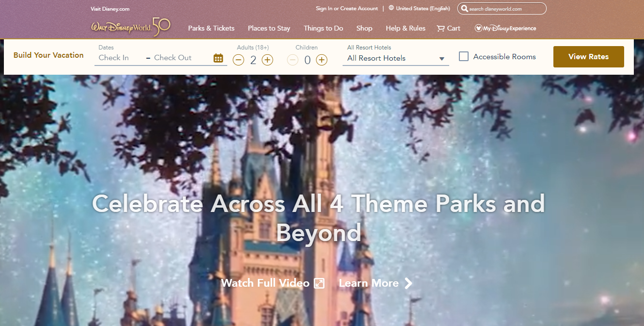This screenshot has width=644, height=326.
Task: Click Watch Full Video link
Action: point(272,283)
